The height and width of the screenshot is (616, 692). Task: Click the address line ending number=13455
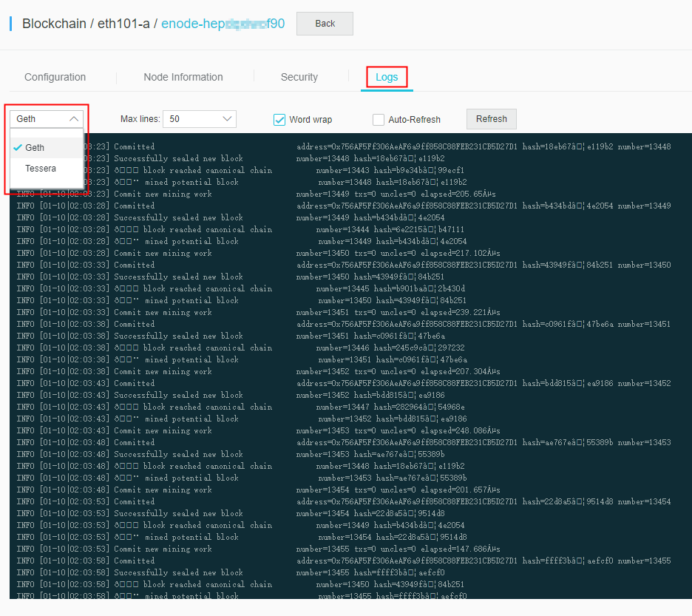click(484, 561)
